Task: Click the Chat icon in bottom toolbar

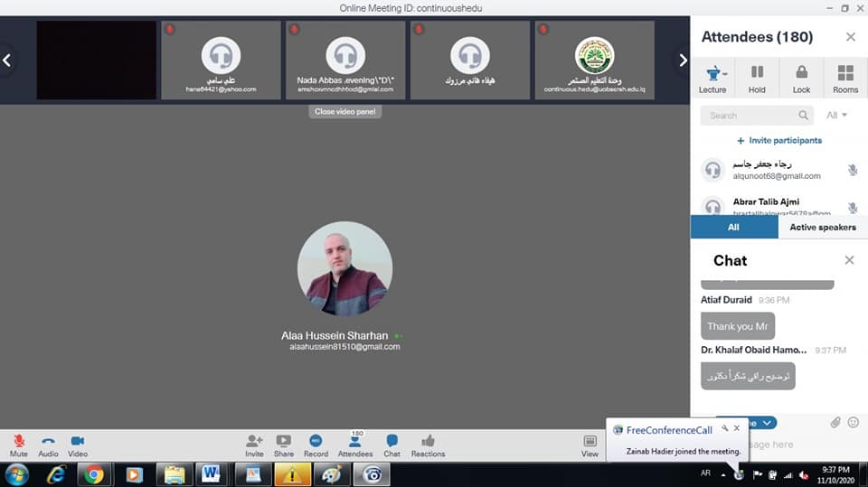Action: tap(392, 444)
